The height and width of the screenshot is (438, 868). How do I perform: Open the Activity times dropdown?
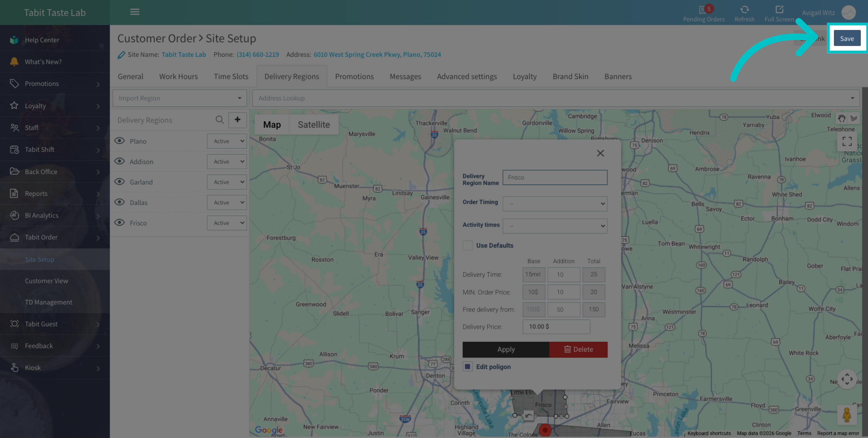(555, 226)
